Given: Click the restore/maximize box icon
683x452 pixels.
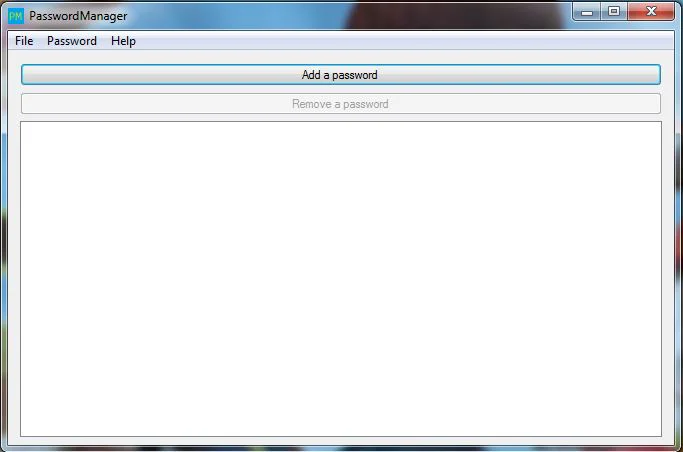Looking at the screenshot, I should [614, 12].
